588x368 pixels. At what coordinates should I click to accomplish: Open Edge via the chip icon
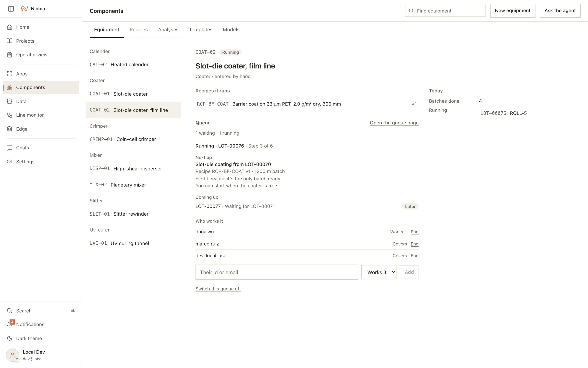coord(10,129)
